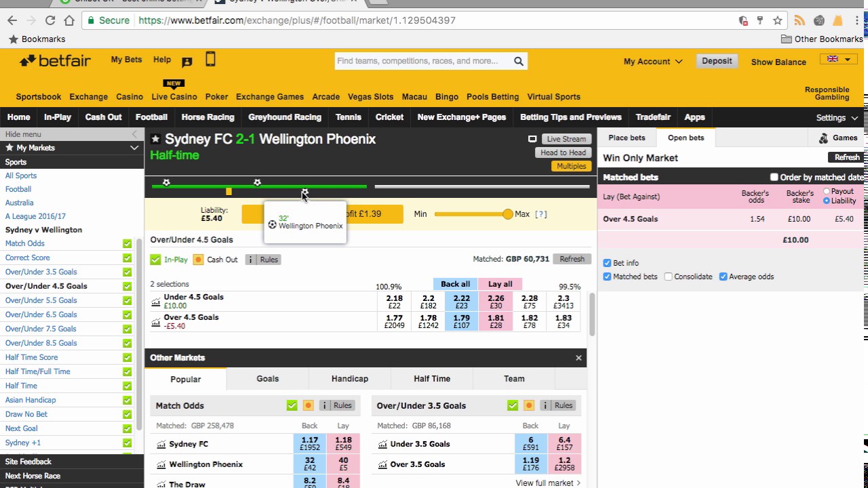Screen dimensions: 868x488
Task: Click the RSS extension icon in browser toolbar
Action: pos(800,20)
